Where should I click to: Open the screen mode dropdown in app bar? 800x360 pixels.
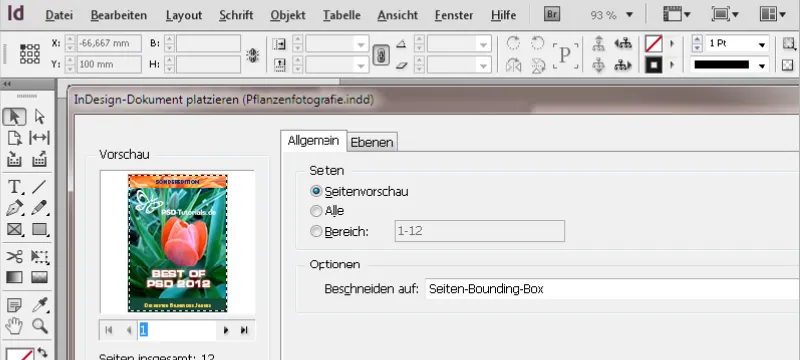click(725, 14)
